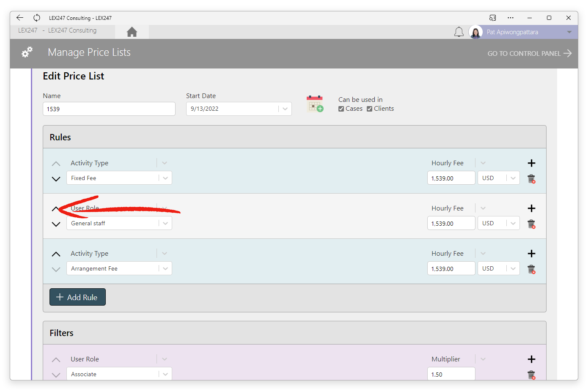Open the notifications bell
The height and width of the screenshot is (391, 588).
point(459,32)
